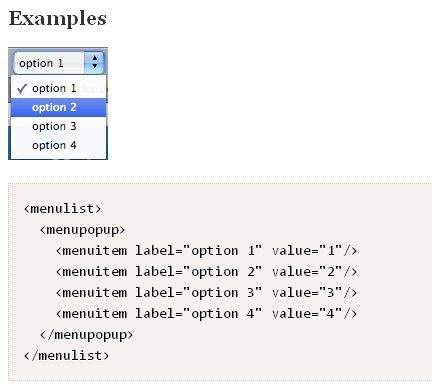The image size is (432, 392).
Task: Select option 1 in the popup menu
Action: [59, 88]
